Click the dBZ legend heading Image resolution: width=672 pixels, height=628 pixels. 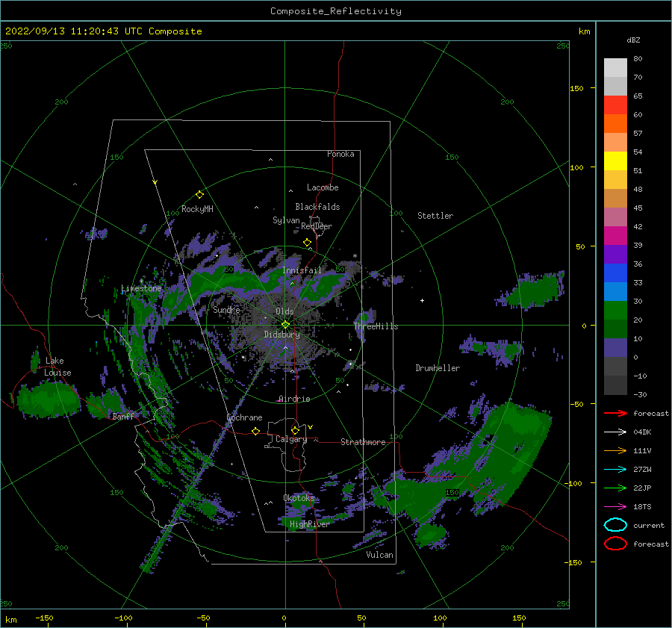(x=633, y=40)
